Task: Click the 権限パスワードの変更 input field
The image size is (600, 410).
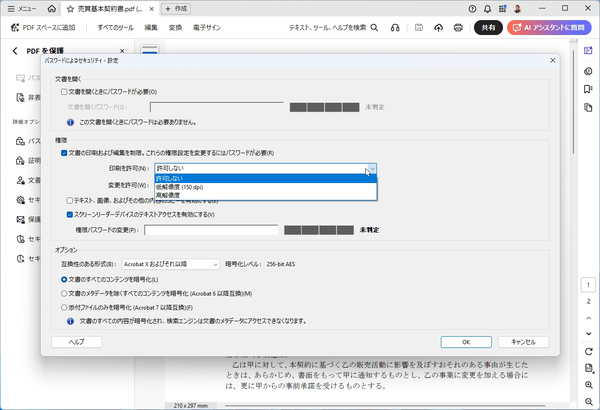Action: pyautogui.click(x=211, y=230)
